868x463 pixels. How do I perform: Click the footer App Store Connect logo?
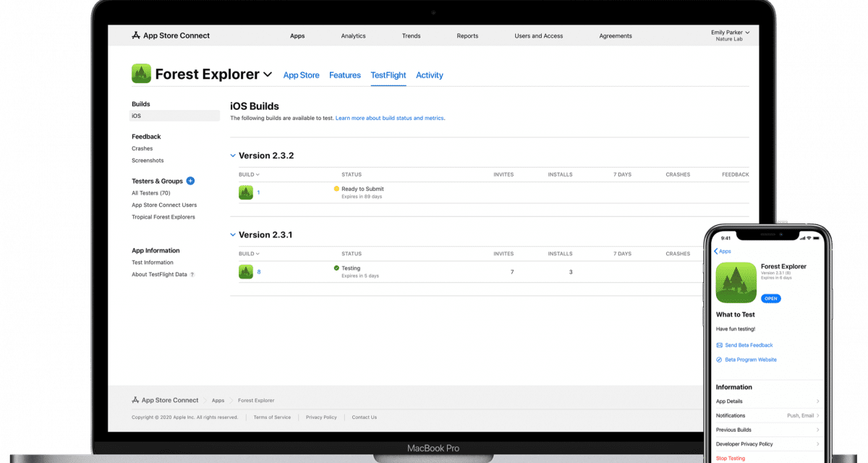[165, 400]
